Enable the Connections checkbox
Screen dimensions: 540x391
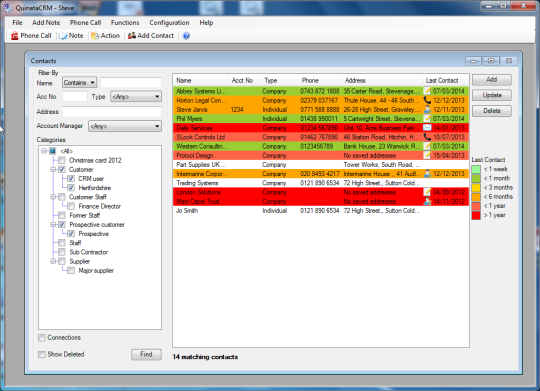coord(42,338)
